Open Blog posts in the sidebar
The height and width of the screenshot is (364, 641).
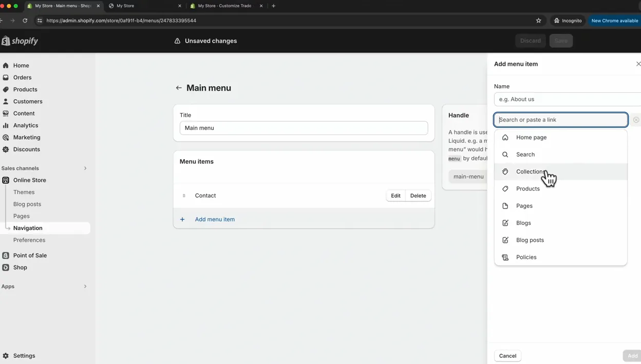coord(27,204)
